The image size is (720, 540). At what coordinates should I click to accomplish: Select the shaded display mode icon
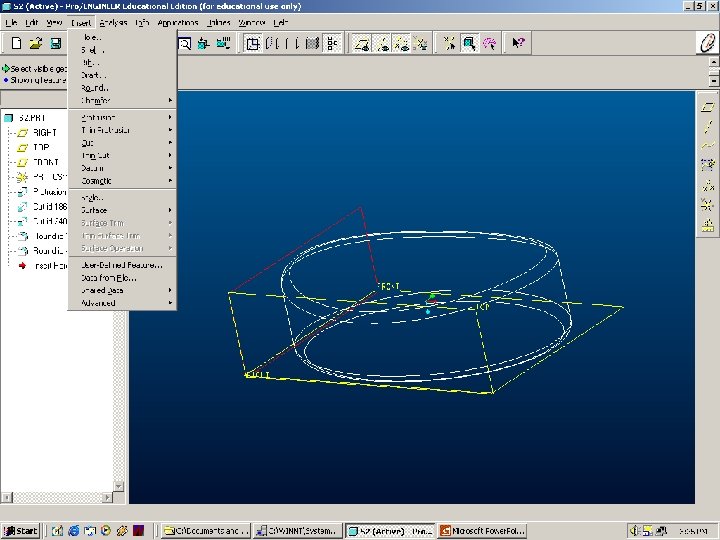[x=312, y=43]
